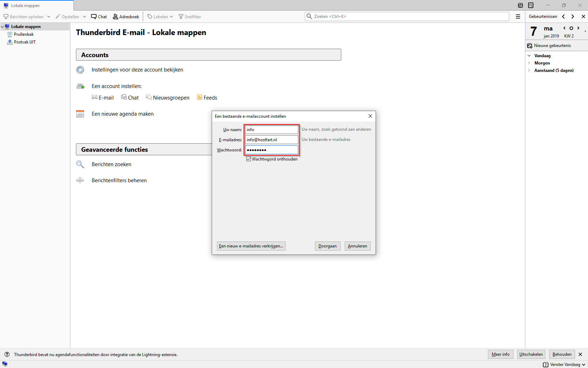Open Instellingen voor deze account bekijken

[x=137, y=70]
